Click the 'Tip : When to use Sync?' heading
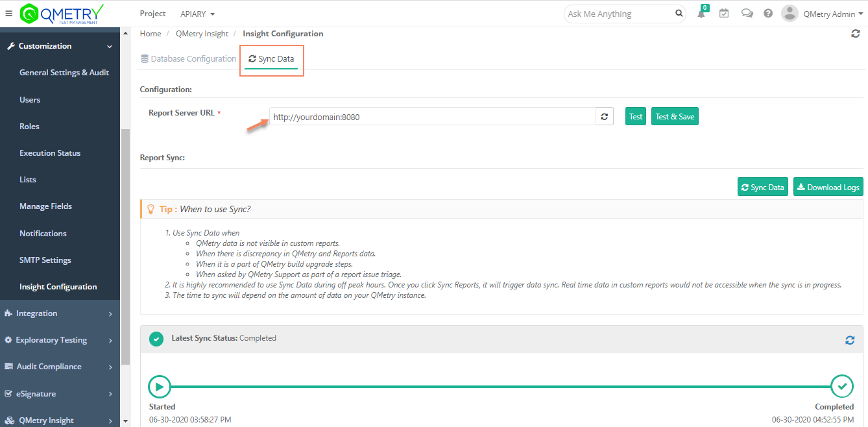 tap(205, 210)
